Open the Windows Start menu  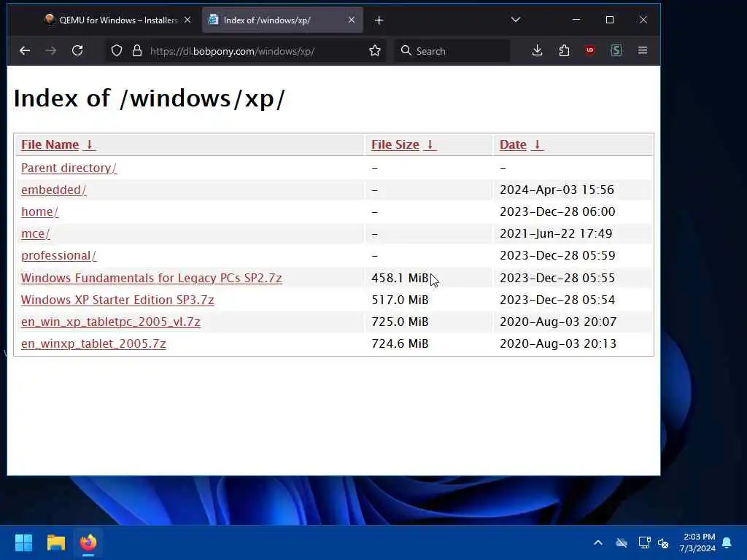click(23, 542)
